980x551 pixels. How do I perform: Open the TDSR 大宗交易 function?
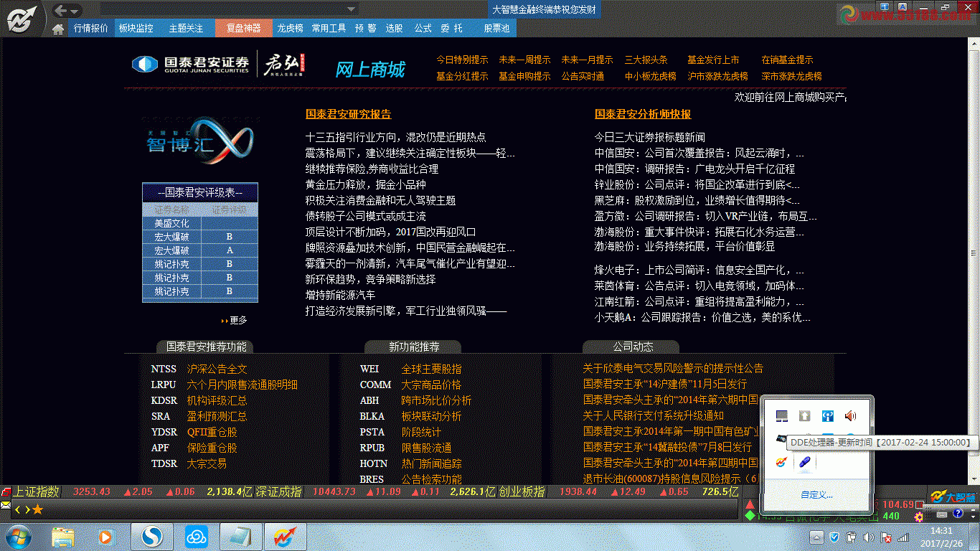pyautogui.click(x=189, y=463)
